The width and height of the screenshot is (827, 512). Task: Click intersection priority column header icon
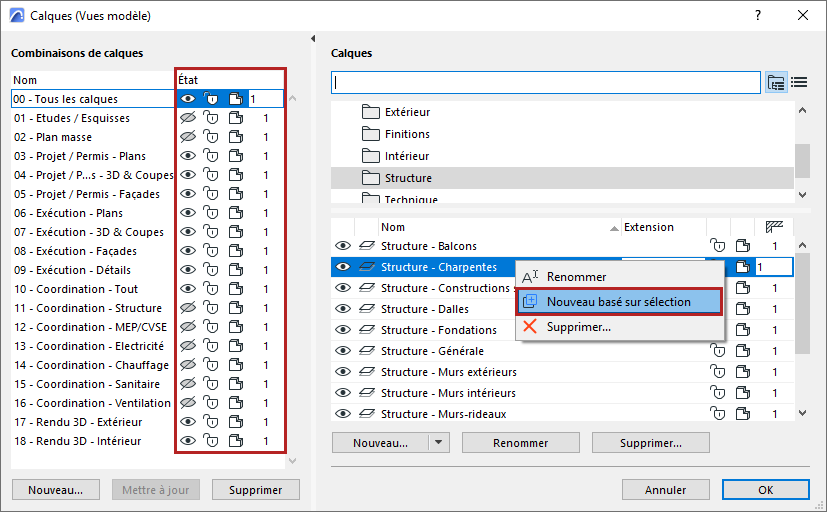coord(774,227)
